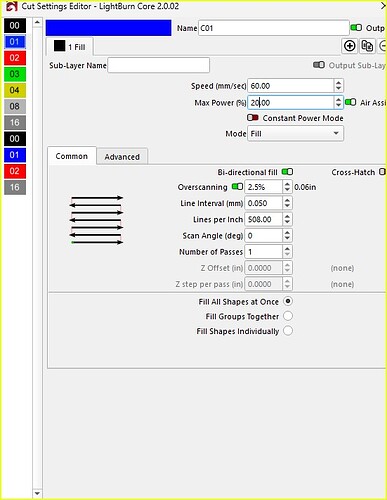Enable Constant Power Mode
Screen dimensions: 387x500
[253, 118]
